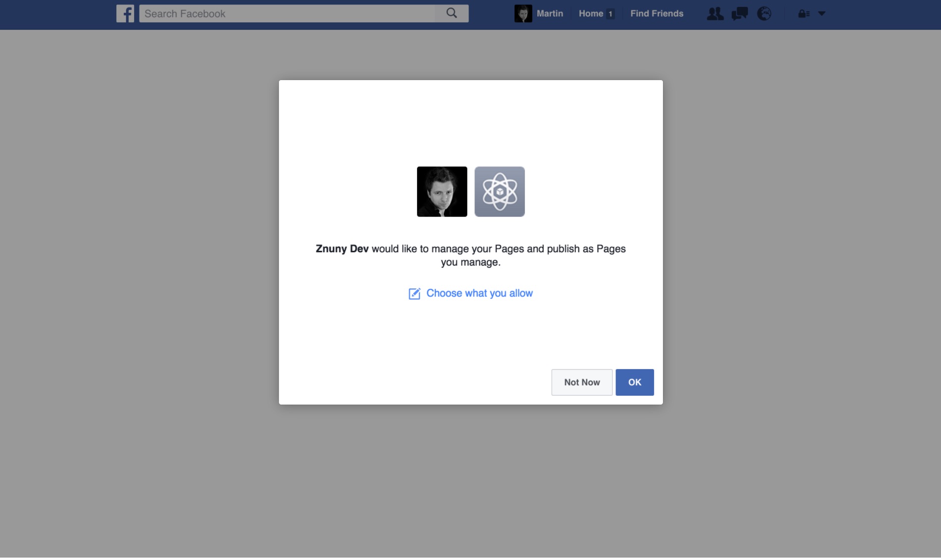Click the Znuny Dev app atom icon
Screen dimensions: 941x560
point(500,191)
